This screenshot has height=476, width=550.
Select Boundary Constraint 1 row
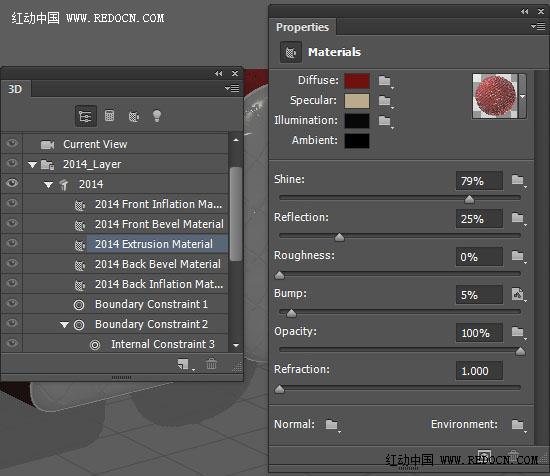[x=126, y=304]
